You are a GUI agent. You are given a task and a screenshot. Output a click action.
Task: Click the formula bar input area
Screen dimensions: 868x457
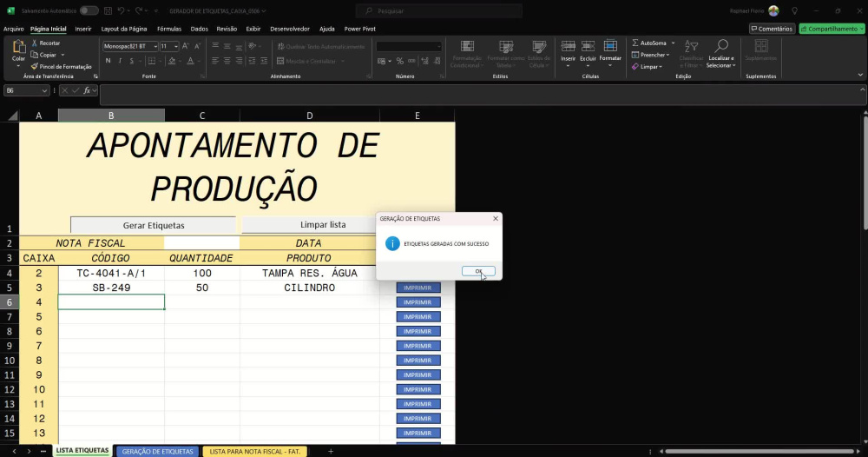[x=482, y=94]
